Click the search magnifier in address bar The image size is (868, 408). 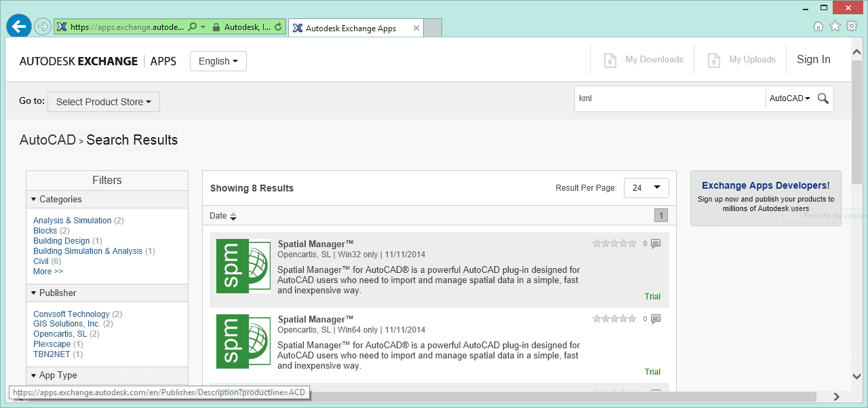pyautogui.click(x=193, y=27)
